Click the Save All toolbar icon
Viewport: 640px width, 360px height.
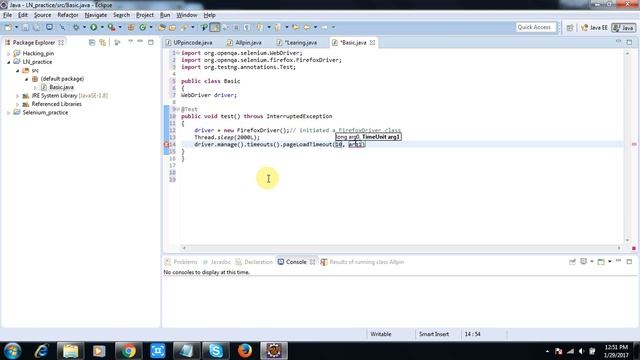click(x=37, y=27)
